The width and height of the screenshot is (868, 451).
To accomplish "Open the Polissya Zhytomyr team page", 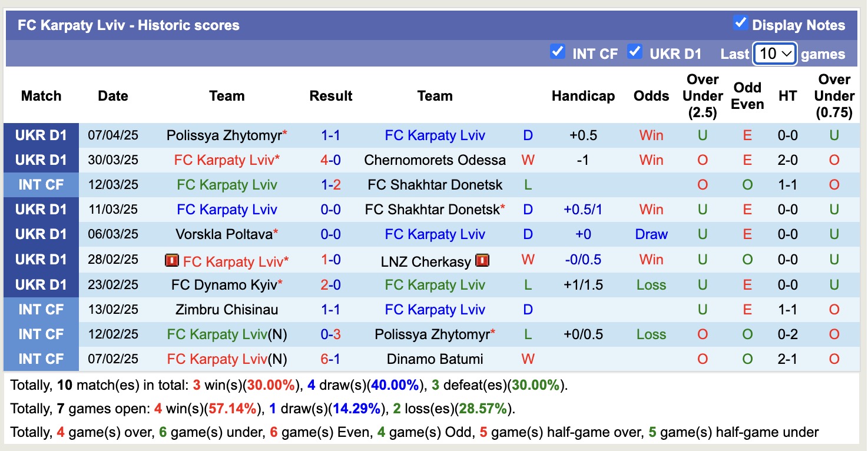I will (x=224, y=134).
